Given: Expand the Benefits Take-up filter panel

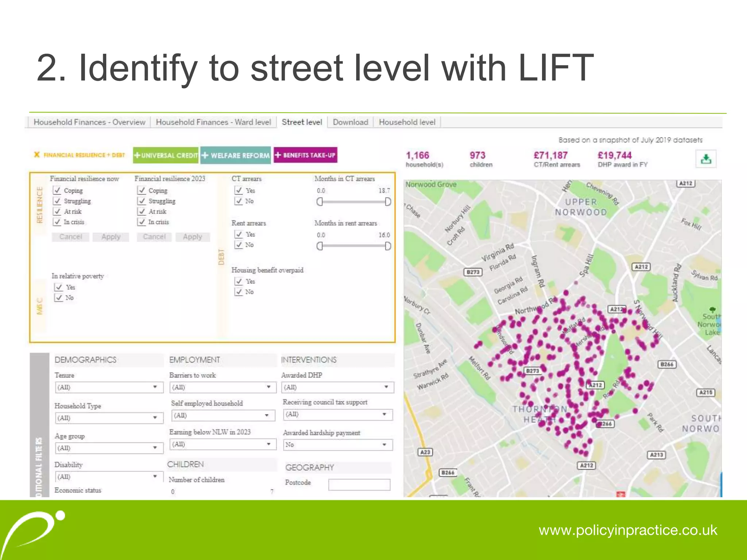Looking at the screenshot, I should [x=305, y=155].
